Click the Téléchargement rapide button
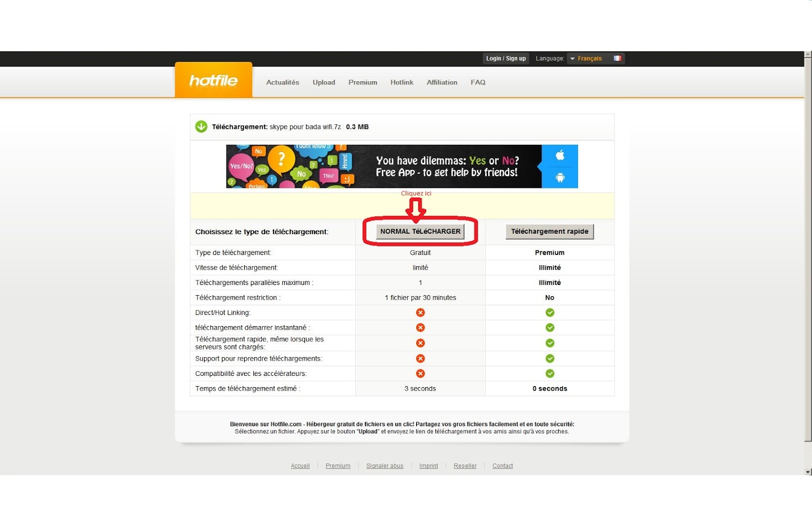 pyautogui.click(x=550, y=231)
